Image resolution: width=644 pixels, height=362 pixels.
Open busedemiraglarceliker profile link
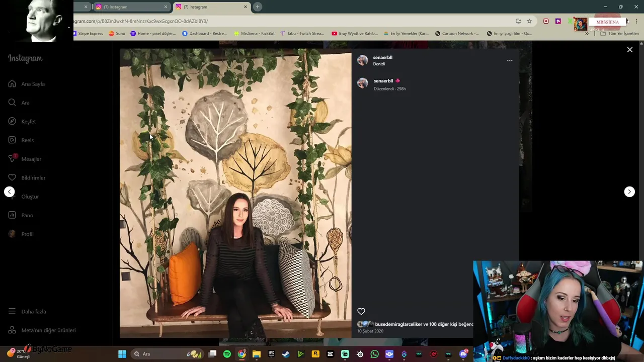(x=398, y=324)
